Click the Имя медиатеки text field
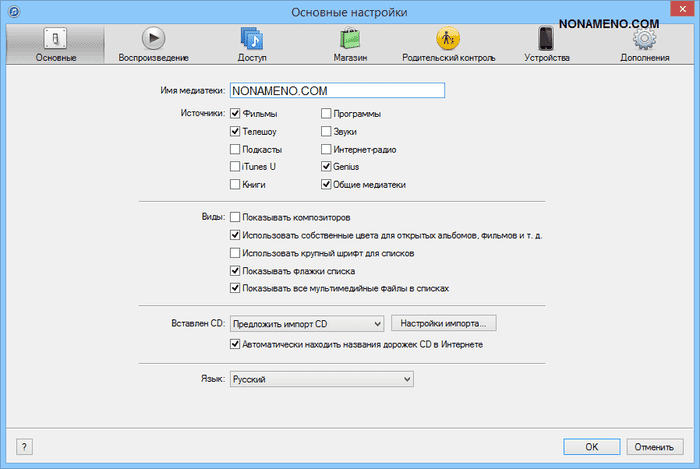This screenshot has height=469, width=700. [336, 91]
